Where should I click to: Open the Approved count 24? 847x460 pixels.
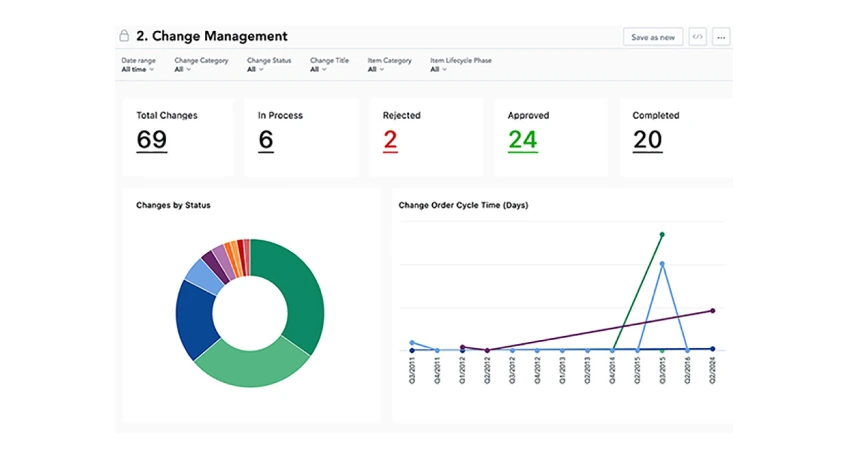click(x=522, y=140)
